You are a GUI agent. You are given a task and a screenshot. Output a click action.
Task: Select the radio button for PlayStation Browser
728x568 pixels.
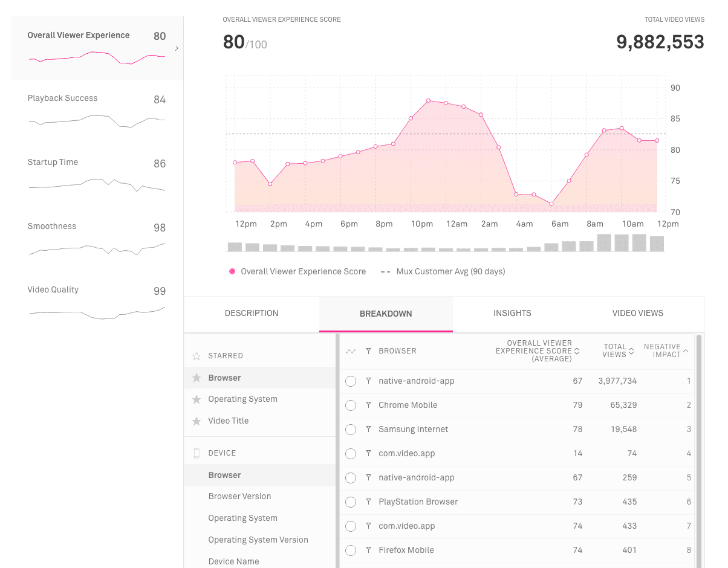coord(351,502)
